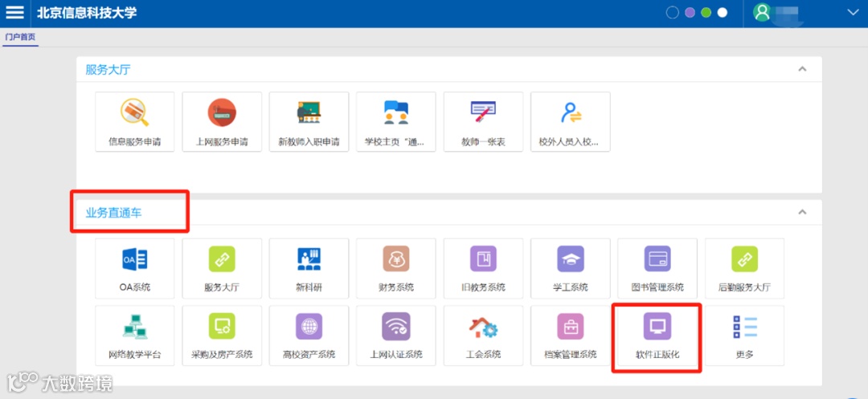Collapse the 服务大厅 section
The height and width of the screenshot is (399, 868).
click(802, 69)
